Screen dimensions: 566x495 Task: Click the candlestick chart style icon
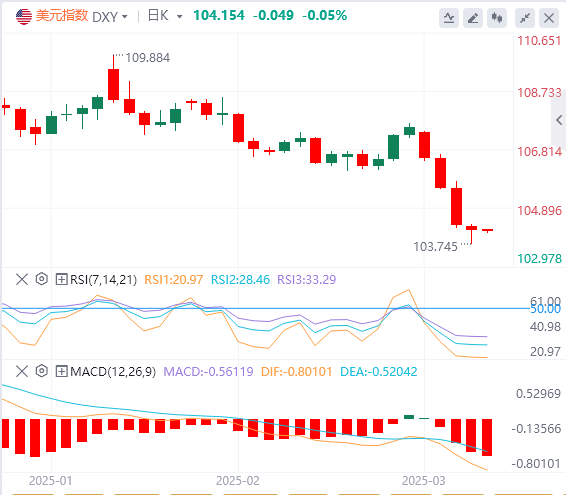tap(497, 18)
